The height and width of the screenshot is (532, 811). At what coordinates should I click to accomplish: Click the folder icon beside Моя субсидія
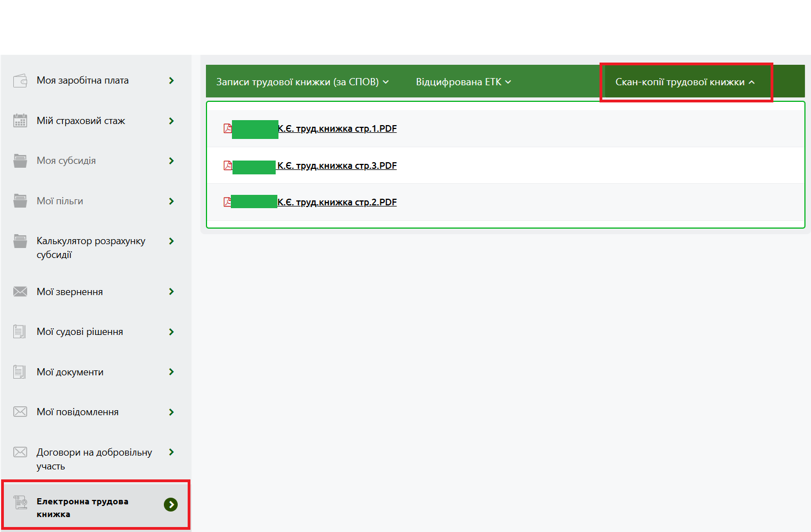20,161
